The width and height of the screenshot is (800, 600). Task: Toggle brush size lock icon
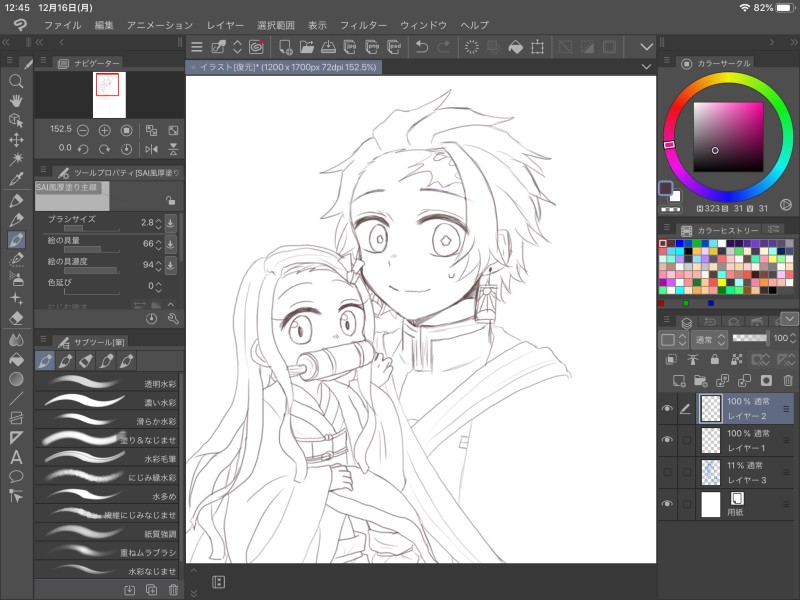(x=170, y=201)
